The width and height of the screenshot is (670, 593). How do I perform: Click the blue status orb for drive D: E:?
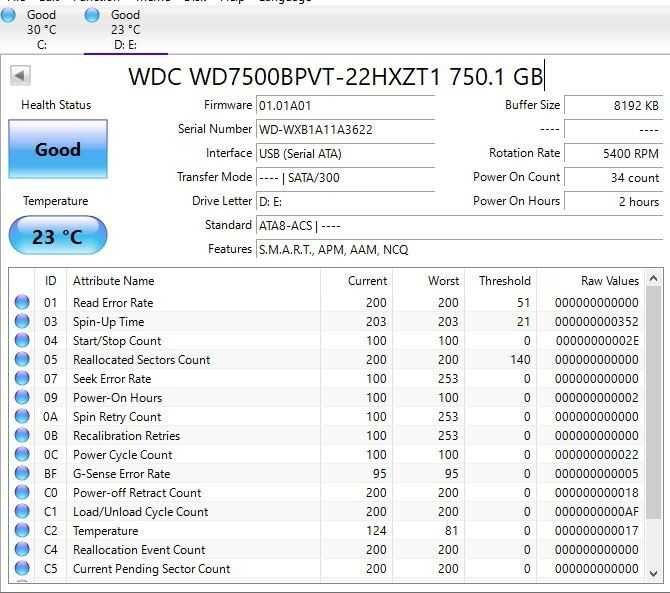click(x=92, y=15)
